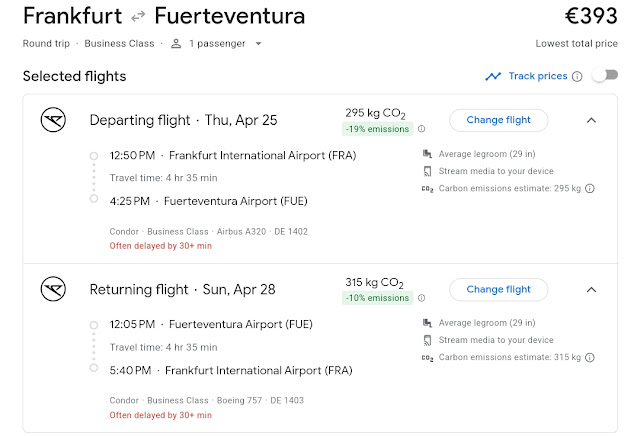Click the -19% emissions badge
640x436 pixels.
(377, 129)
